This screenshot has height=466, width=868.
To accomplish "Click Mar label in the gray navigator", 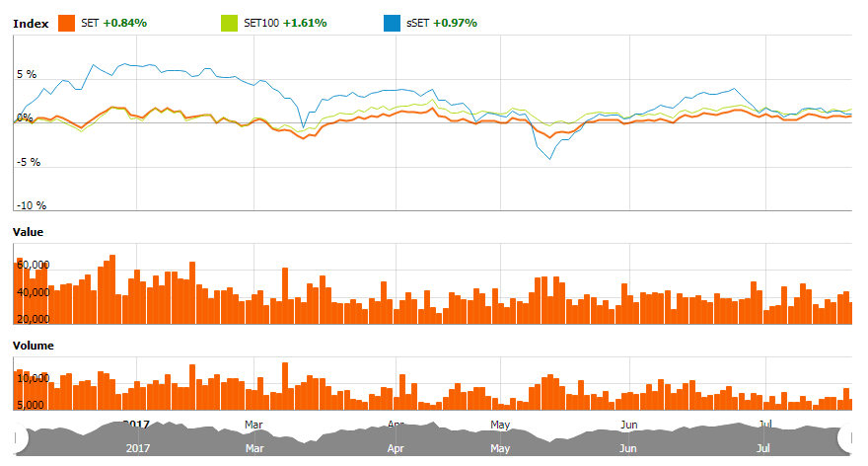I will [254, 446].
